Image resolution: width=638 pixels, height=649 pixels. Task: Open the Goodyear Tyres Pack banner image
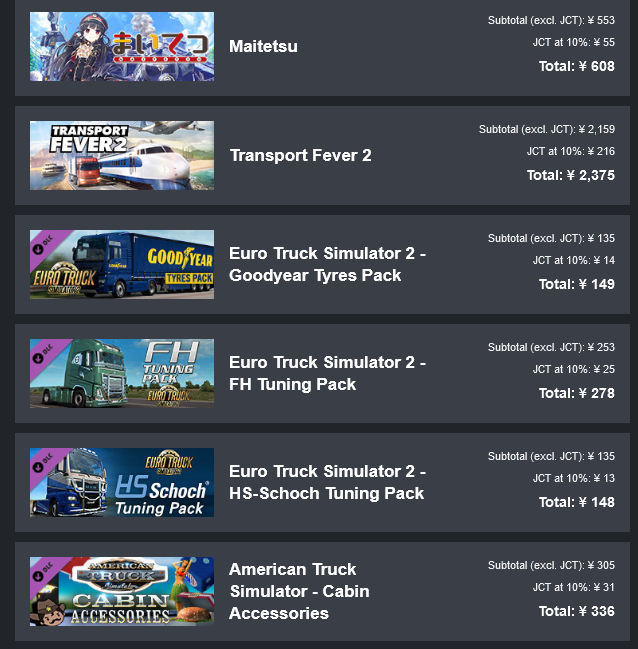122,264
